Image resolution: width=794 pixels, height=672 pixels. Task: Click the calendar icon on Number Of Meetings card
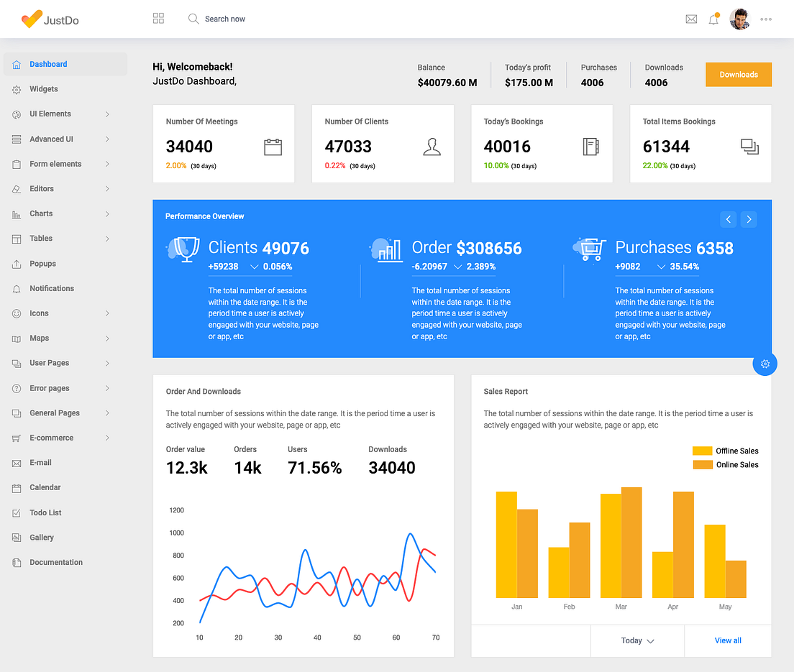(273, 147)
